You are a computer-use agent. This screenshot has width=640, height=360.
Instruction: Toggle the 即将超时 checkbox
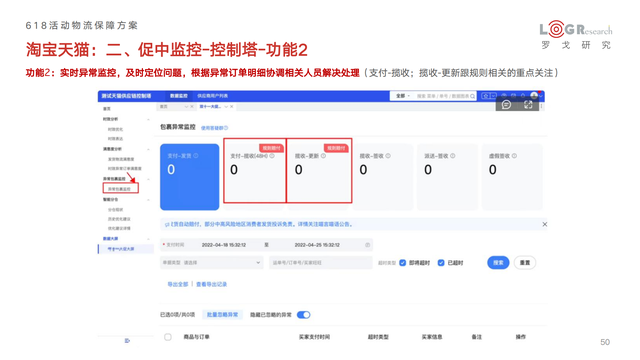click(x=402, y=262)
